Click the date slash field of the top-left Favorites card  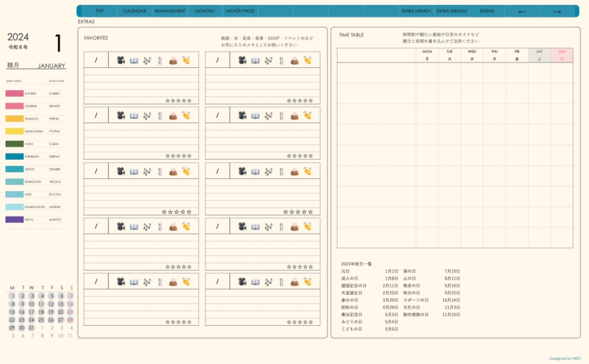96,60
